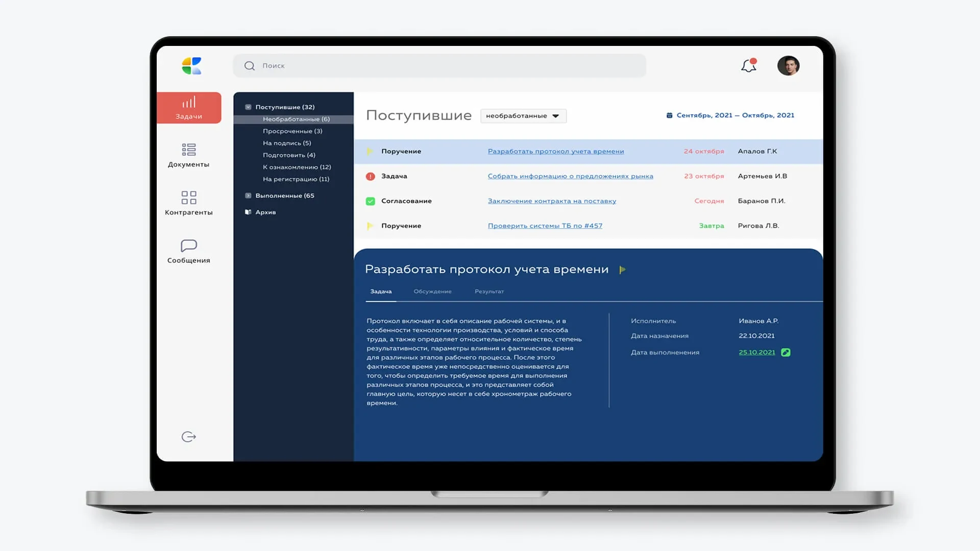Click the Сегодня due label
Viewport: 980px width, 551px height.
709,201
